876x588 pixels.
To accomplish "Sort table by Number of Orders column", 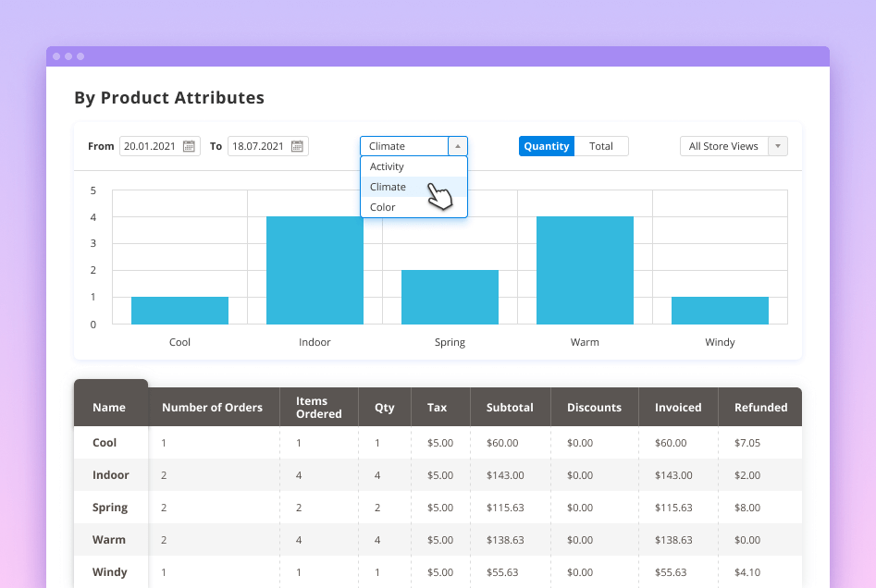I will [x=212, y=407].
